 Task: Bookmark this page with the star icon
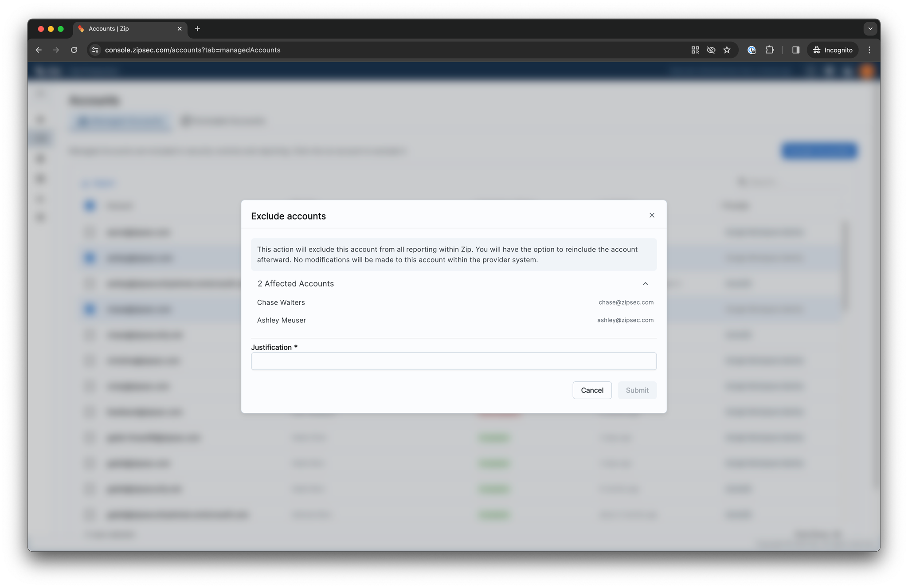click(x=727, y=50)
